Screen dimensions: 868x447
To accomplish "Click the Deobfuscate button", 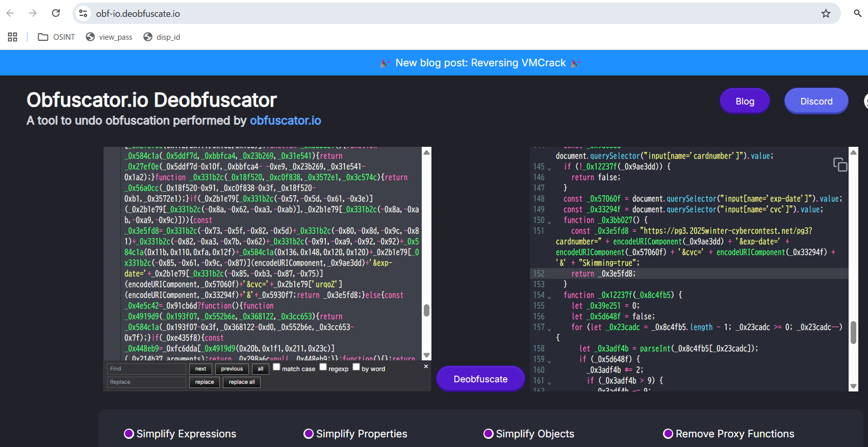I will click(x=480, y=379).
